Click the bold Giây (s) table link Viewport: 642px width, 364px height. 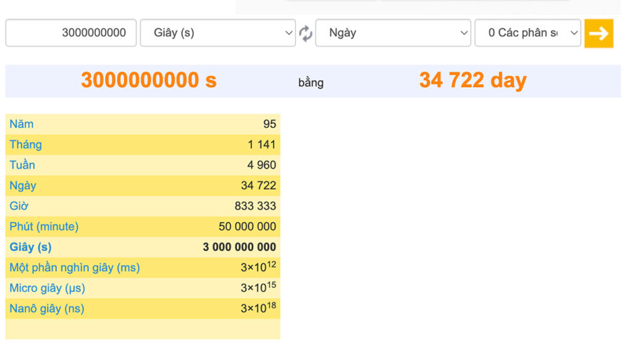tap(30, 247)
